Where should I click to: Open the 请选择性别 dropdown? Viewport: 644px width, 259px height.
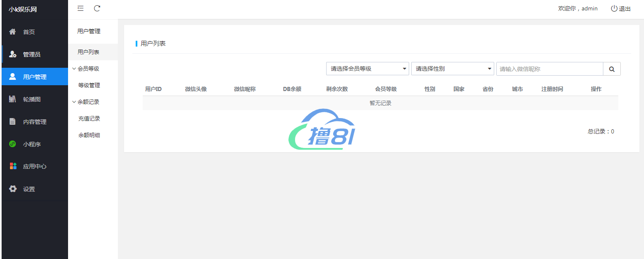452,69
